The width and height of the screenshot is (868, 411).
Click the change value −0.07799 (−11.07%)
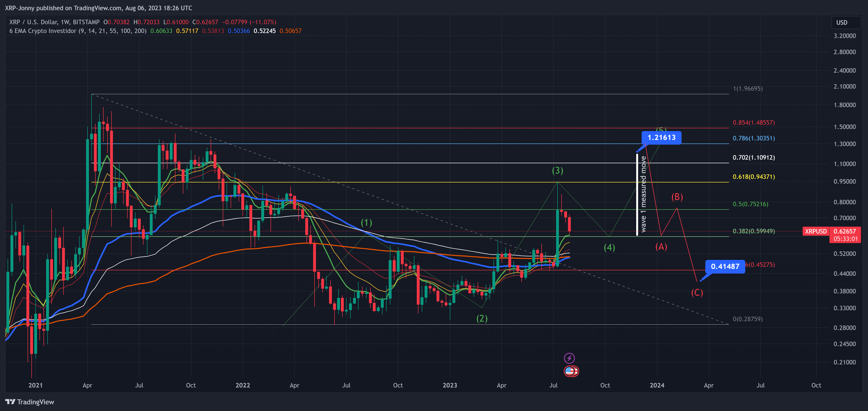(249, 22)
